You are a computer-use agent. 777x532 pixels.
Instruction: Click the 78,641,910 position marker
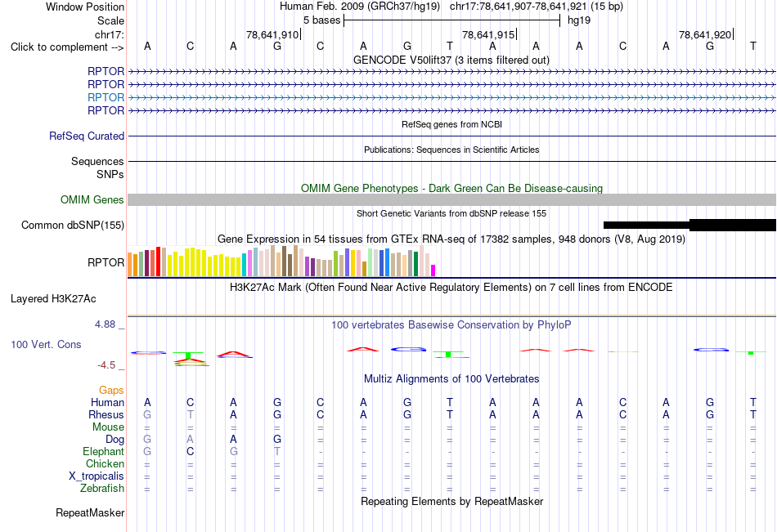tap(272, 34)
